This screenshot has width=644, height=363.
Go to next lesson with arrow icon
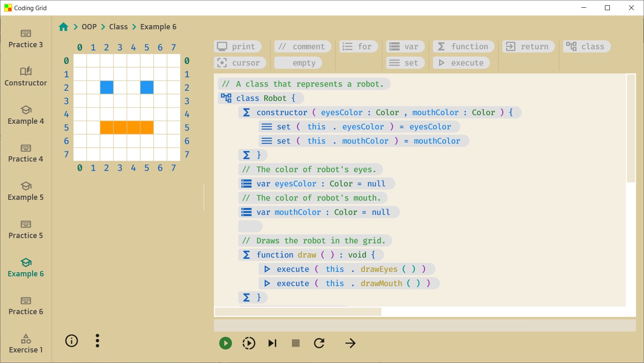pos(350,343)
